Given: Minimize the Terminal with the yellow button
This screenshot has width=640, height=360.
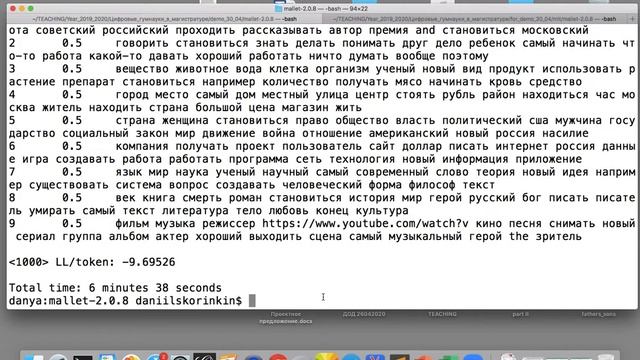Looking at the screenshot, I should (22, 8).
